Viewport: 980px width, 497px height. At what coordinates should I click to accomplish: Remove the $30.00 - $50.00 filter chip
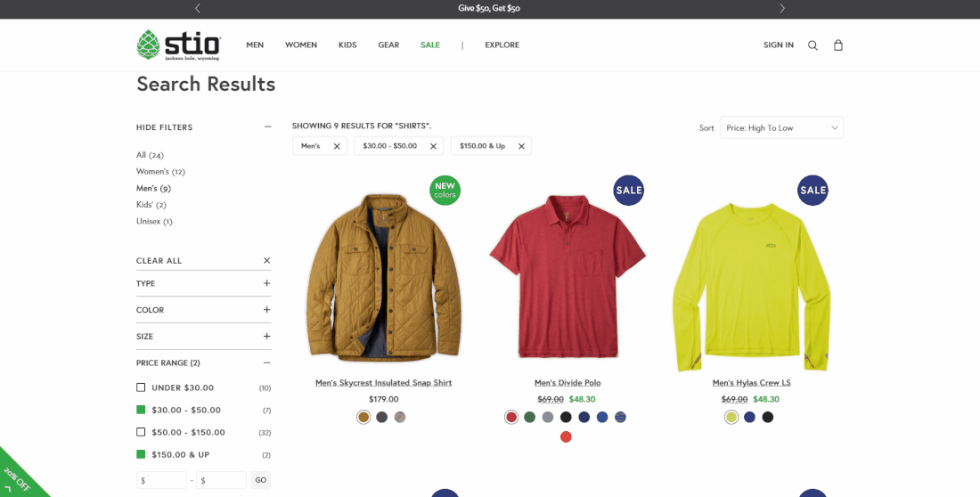click(x=433, y=146)
